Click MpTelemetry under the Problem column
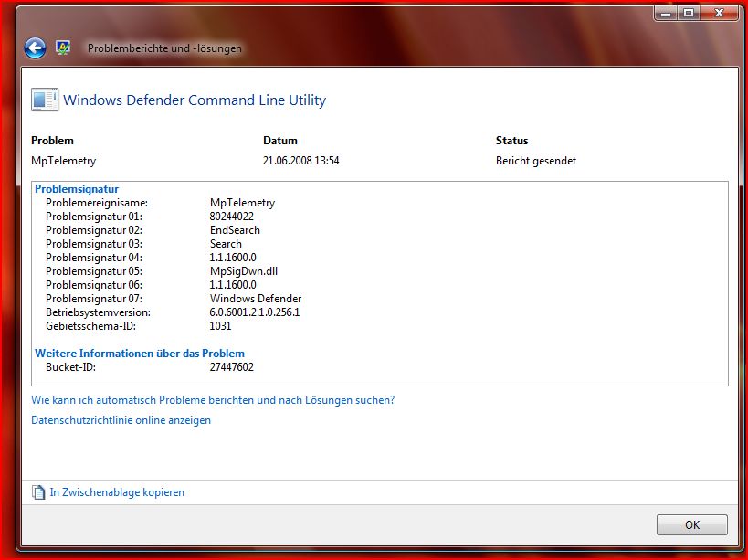The image size is (748, 560). point(63,161)
